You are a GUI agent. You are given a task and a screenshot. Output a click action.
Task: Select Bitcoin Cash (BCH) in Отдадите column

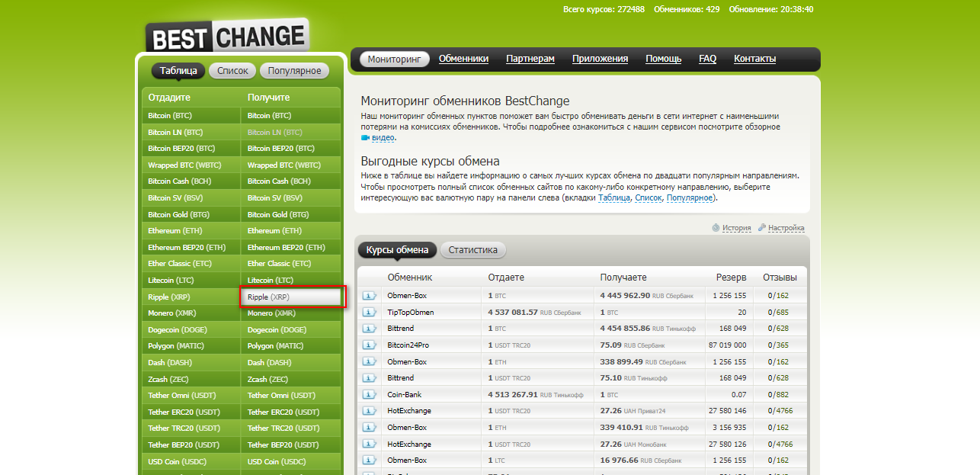(191, 181)
